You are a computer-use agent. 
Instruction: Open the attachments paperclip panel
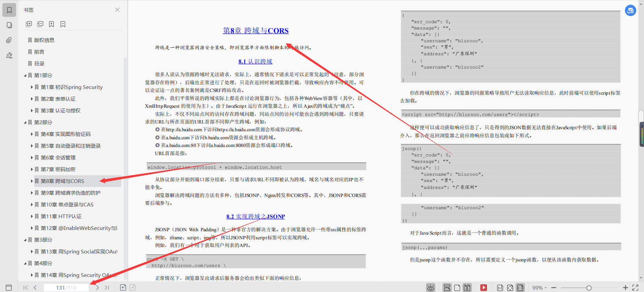click(9, 40)
